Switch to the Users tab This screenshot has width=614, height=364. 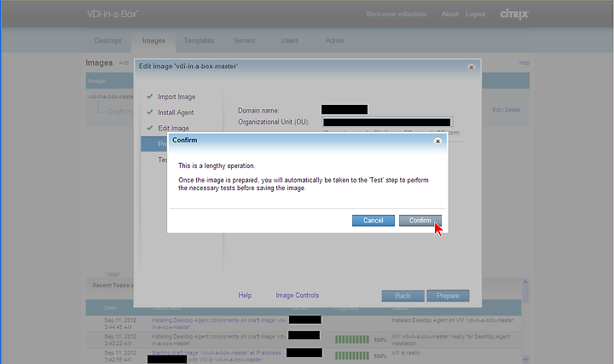[290, 40]
